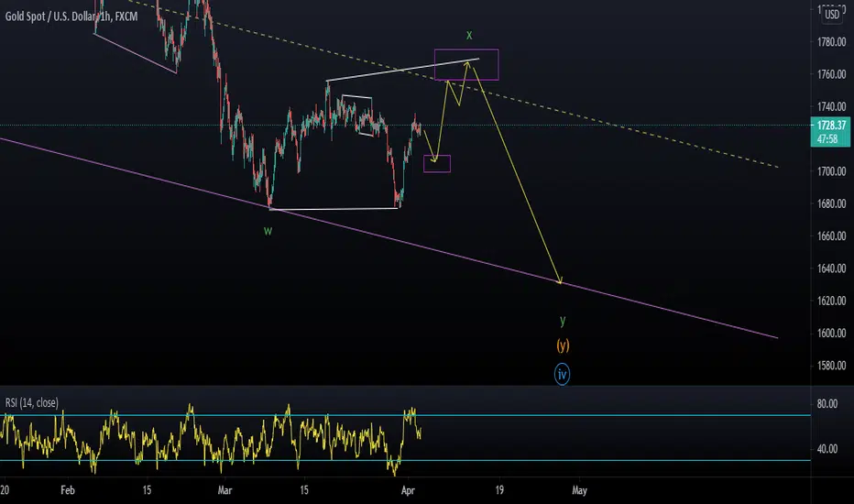
Task: Click the RSI 40.00 scale label
Action: point(827,449)
